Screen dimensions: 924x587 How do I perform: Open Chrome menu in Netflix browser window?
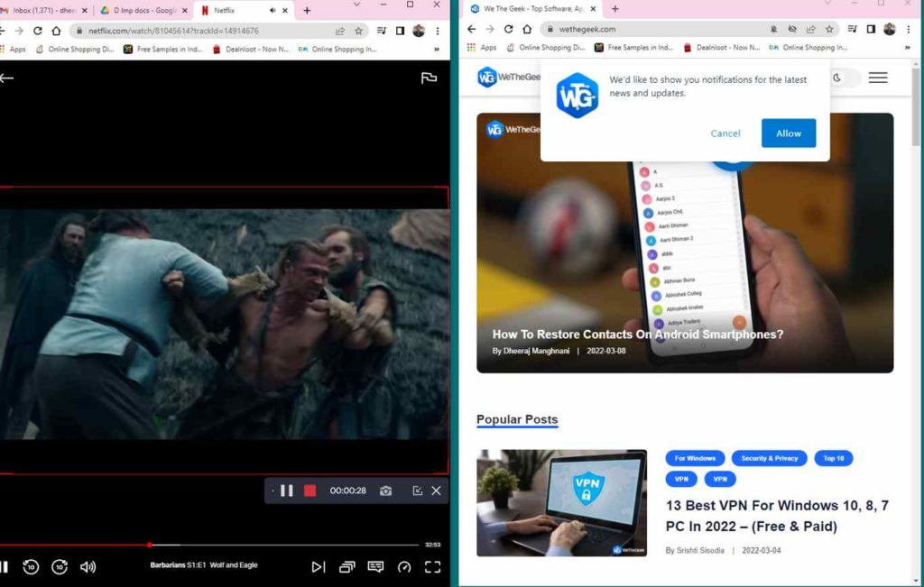pyautogui.click(x=438, y=31)
